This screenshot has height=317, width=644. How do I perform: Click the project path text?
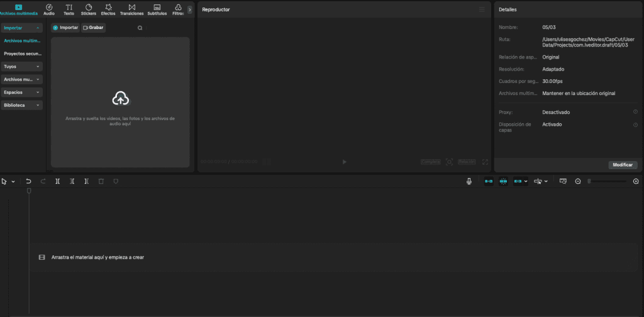coord(588,42)
